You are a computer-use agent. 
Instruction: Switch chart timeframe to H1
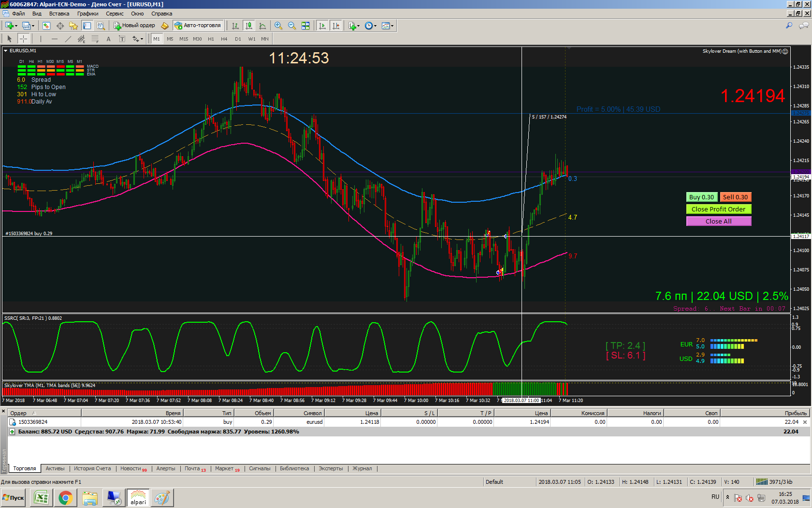(211, 39)
